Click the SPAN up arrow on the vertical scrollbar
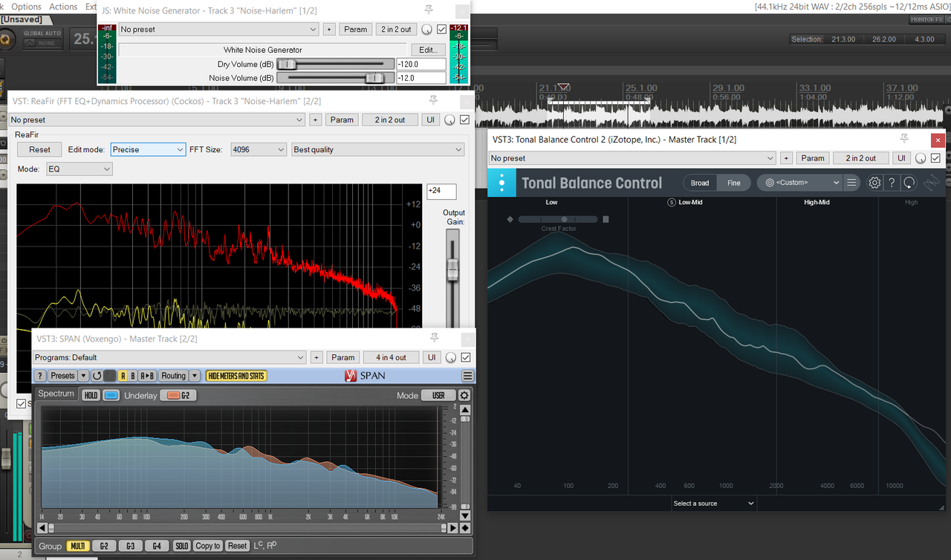 [465, 410]
